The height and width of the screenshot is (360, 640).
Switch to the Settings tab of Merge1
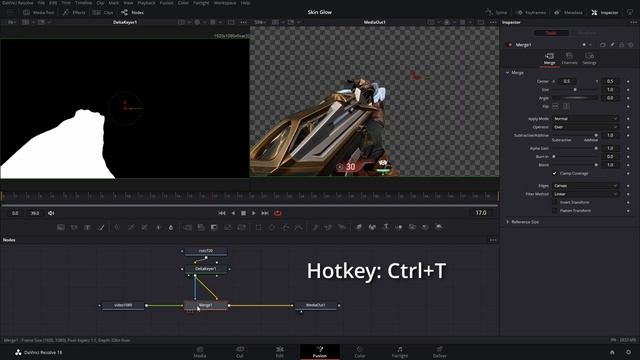point(589,59)
